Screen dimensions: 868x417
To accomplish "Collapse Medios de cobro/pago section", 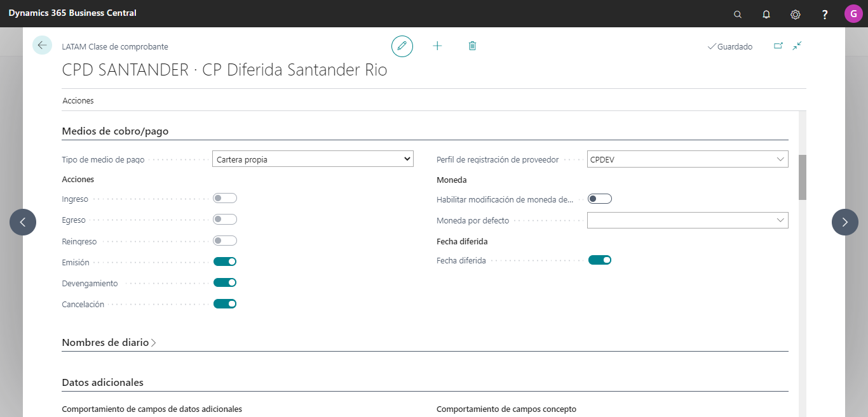I will [115, 131].
